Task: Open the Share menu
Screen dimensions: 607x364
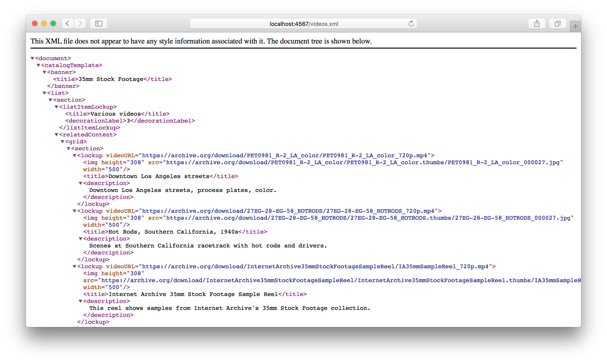Action: click(537, 24)
